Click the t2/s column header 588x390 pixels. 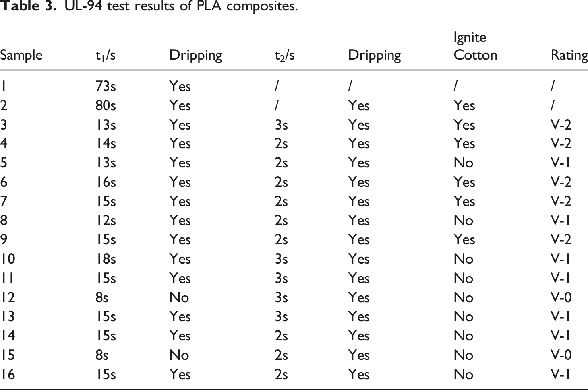point(284,55)
